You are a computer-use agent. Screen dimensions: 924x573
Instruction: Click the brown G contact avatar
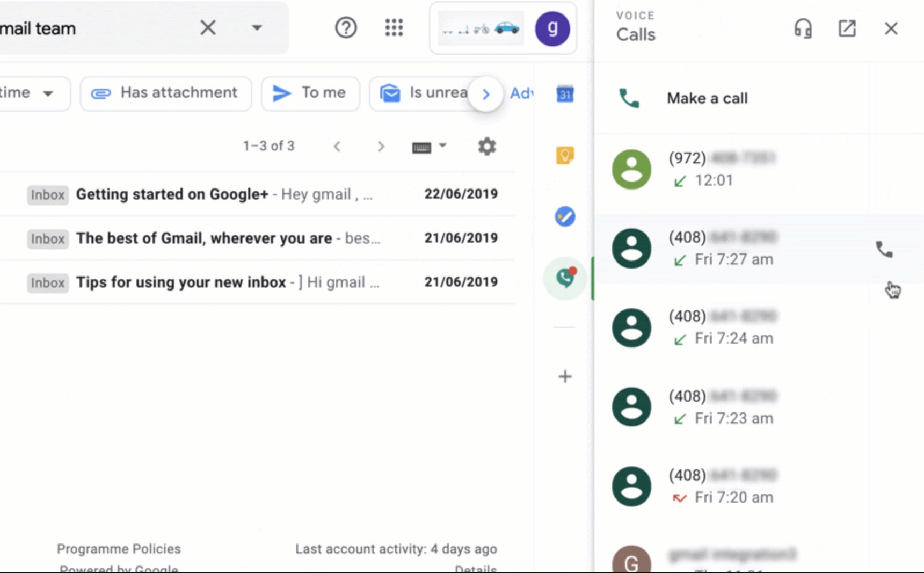click(x=631, y=560)
